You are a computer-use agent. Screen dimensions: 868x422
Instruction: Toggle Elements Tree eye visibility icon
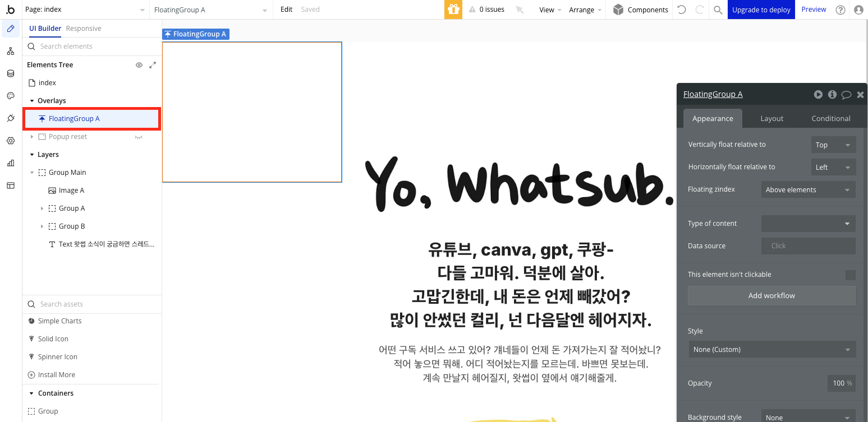(x=139, y=65)
